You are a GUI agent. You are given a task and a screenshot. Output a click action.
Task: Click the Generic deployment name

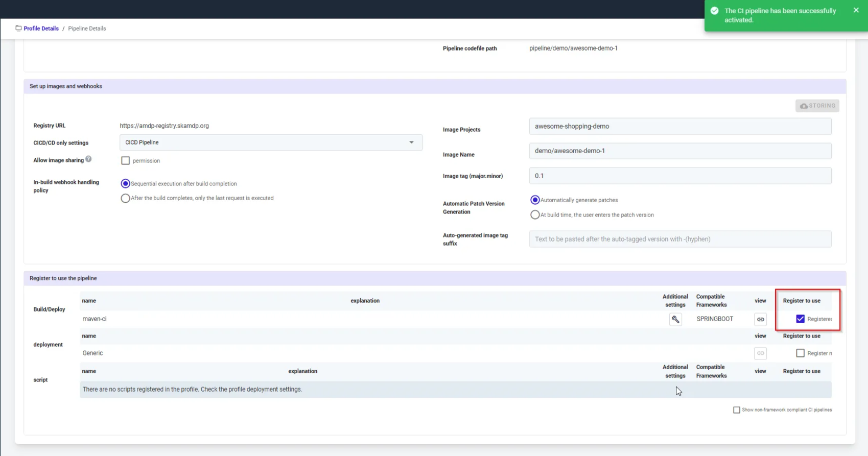[92, 353]
